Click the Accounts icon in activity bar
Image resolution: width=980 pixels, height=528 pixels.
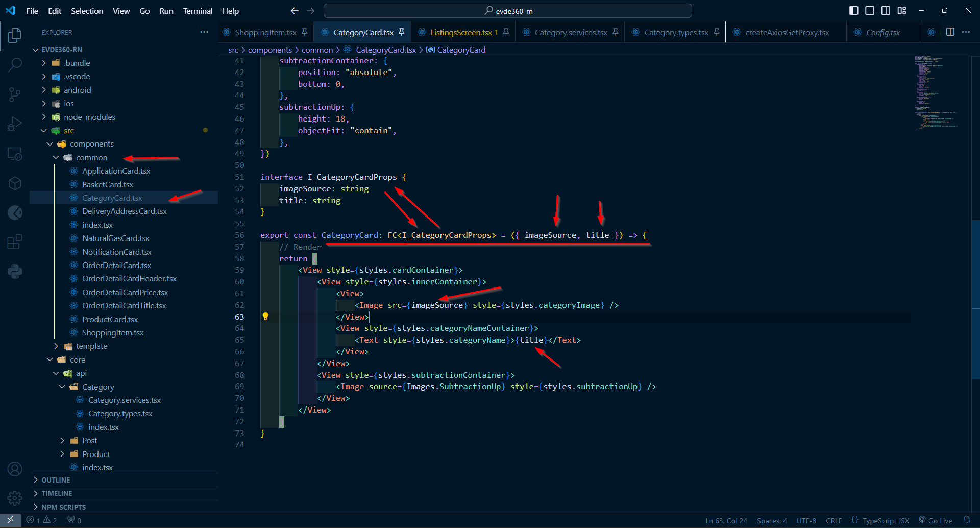click(x=15, y=469)
